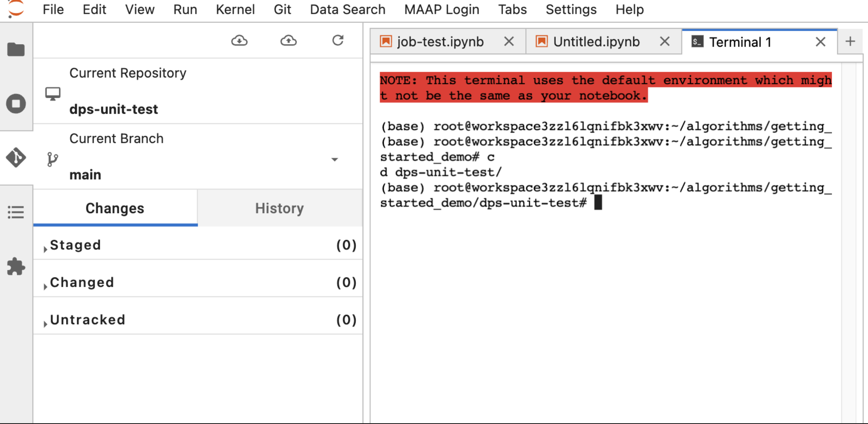
Task: Click the Current Repository computer icon
Action: 53,94
